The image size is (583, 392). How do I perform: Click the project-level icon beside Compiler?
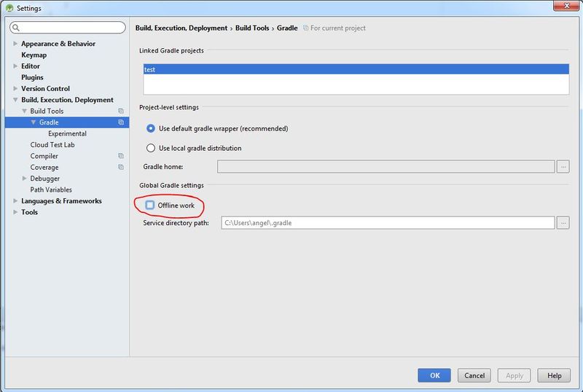(x=121, y=156)
